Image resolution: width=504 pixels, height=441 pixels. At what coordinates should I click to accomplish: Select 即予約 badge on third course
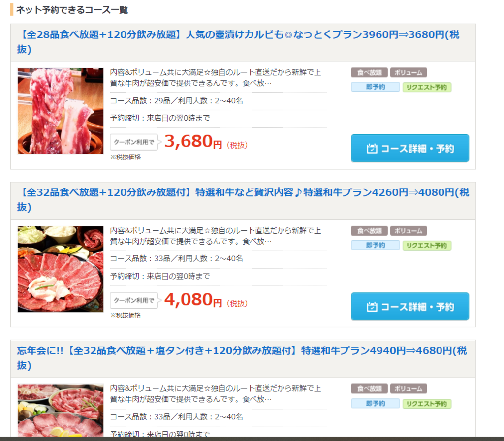click(x=376, y=404)
